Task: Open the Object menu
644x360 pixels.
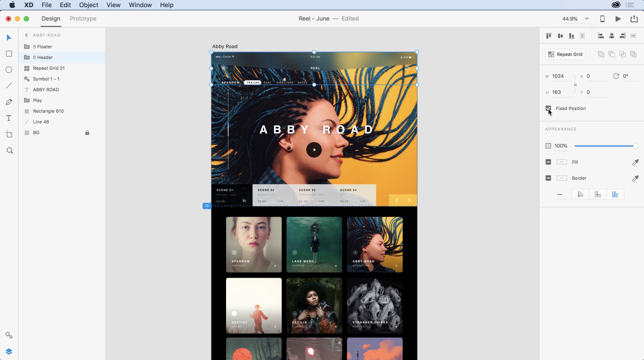Action: point(89,5)
